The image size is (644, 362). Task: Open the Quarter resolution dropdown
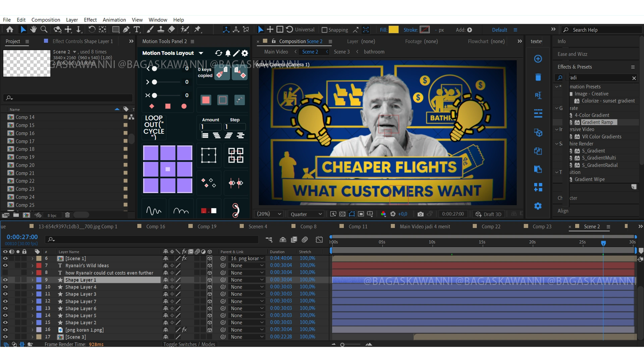click(306, 214)
